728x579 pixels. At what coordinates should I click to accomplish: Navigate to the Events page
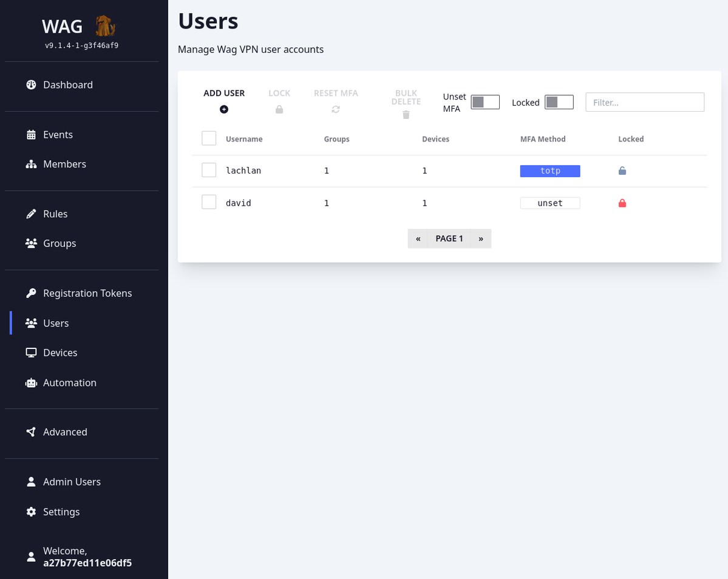(58, 135)
